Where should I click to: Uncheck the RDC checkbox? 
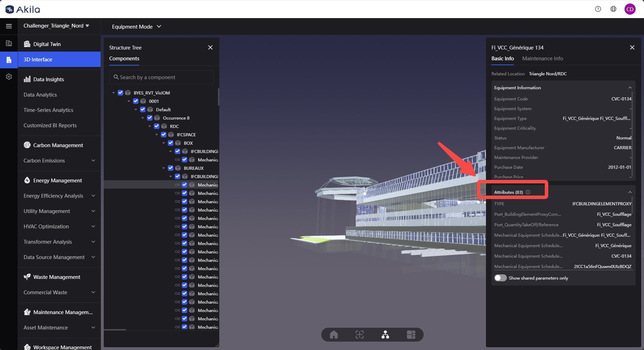[x=157, y=126]
